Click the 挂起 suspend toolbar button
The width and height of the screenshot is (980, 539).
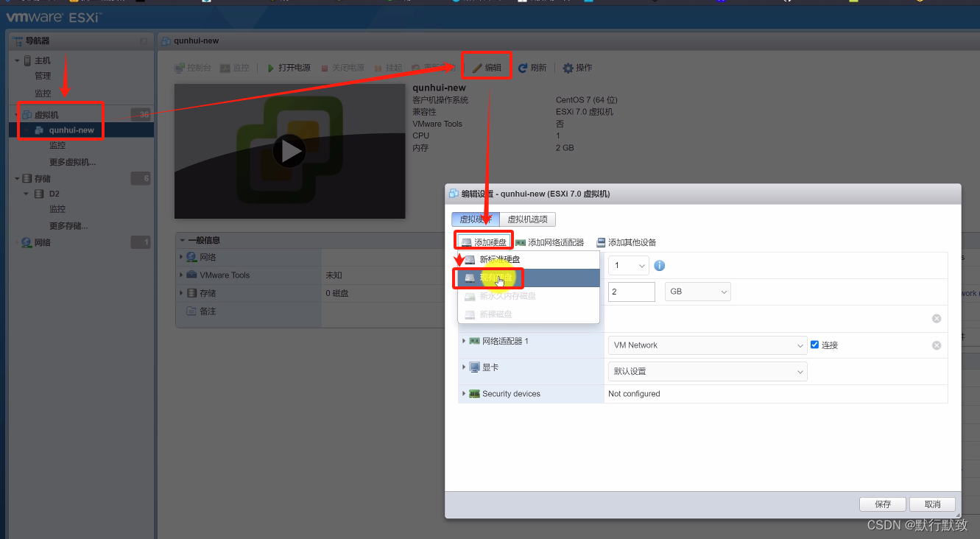coord(388,68)
